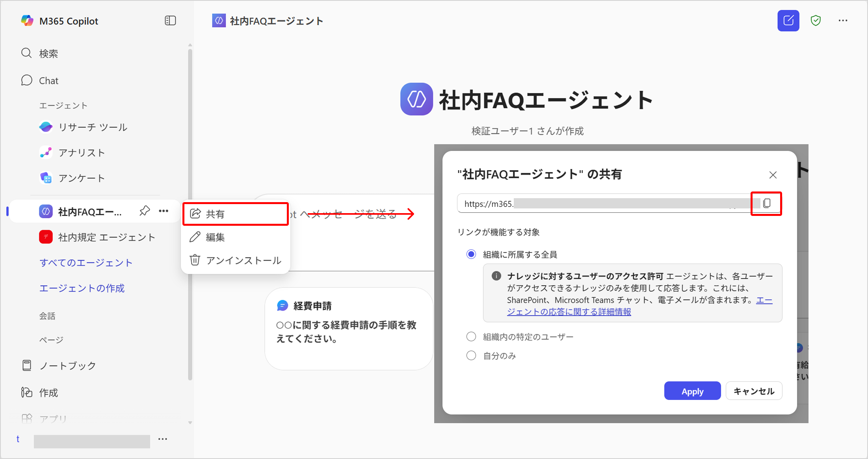Screen dimensions: 868x459
Task: Open the アナリスト agent
Action: tap(81, 153)
